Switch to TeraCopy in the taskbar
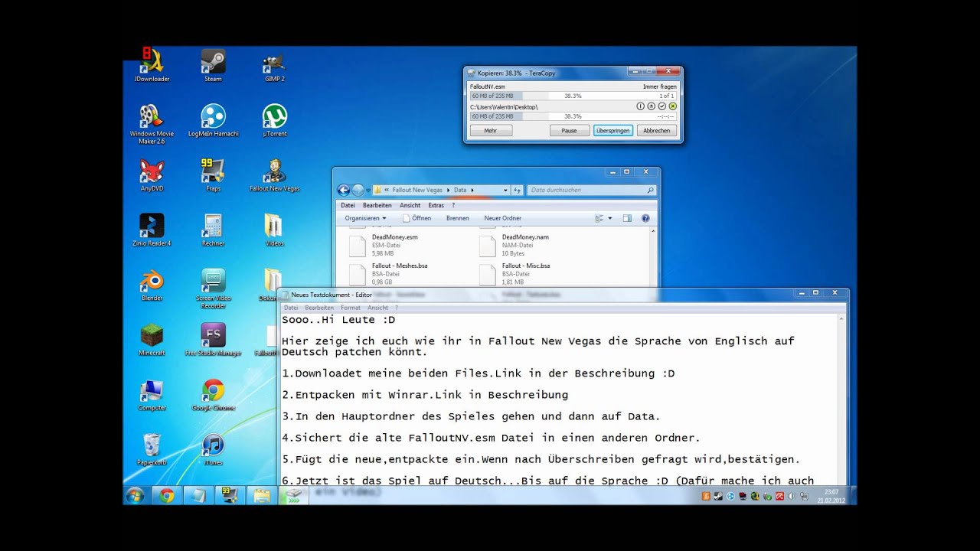980x551 pixels. 294,495
